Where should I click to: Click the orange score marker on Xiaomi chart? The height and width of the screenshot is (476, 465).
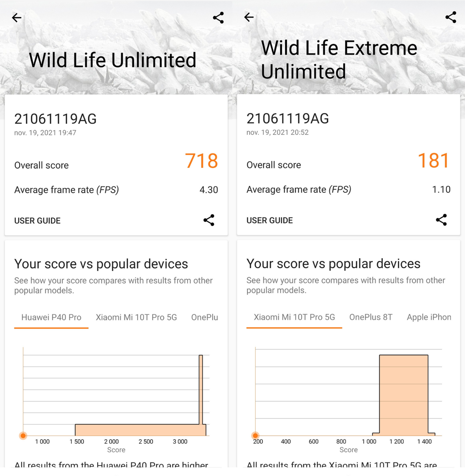click(255, 435)
